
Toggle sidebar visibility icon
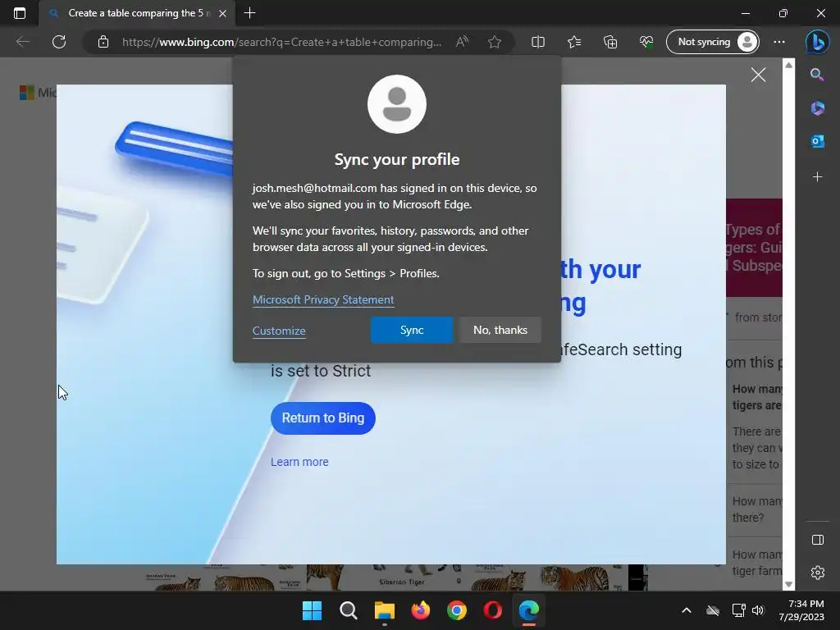818,540
